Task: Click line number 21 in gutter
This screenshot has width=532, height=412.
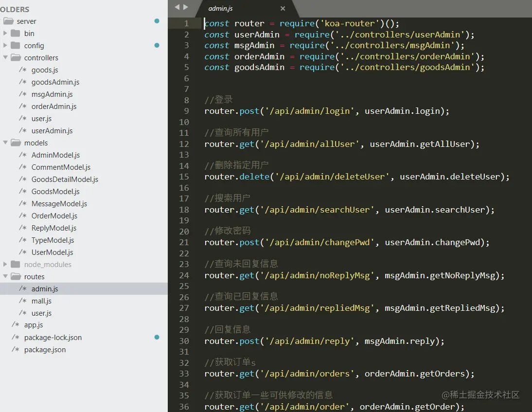Action: point(184,242)
